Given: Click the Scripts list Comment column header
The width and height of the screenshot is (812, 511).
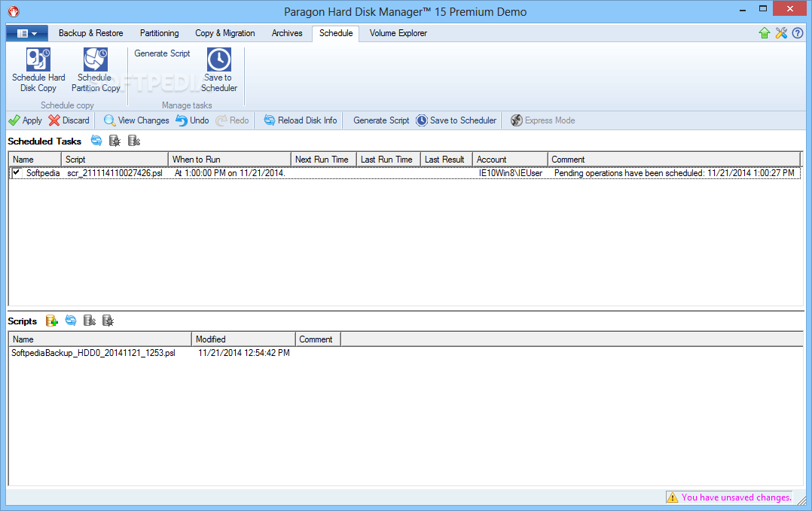Looking at the screenshot, I should (318, 339).
